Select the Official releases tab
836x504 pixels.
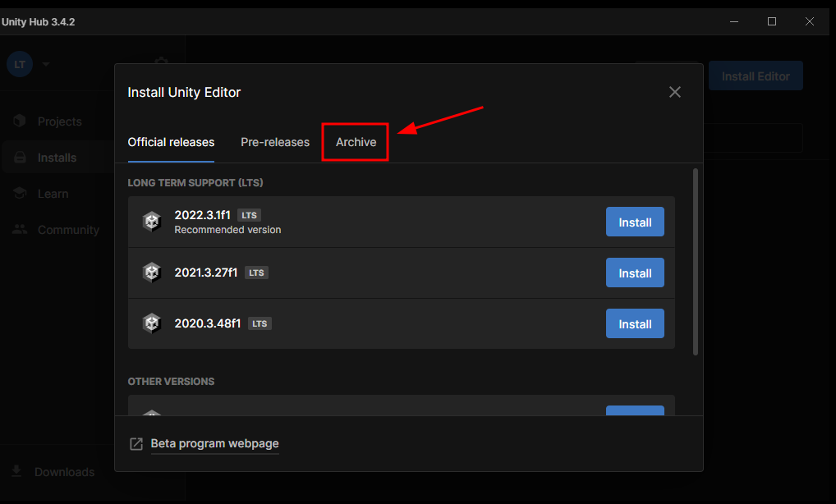point(171,142)
